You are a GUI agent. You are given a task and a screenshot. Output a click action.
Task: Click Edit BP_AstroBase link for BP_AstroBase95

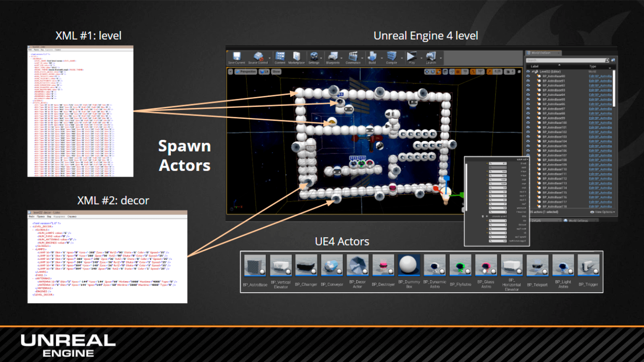point(601,99)
